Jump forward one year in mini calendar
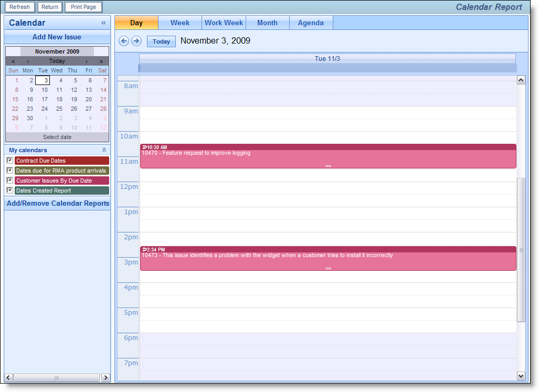The height and width of the screenshot is (392, 539). coord(101,61)
